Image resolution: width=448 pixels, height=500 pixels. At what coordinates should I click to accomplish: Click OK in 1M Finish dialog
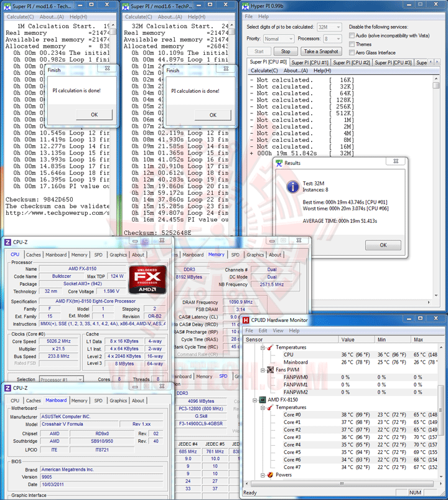coord(95,115)
